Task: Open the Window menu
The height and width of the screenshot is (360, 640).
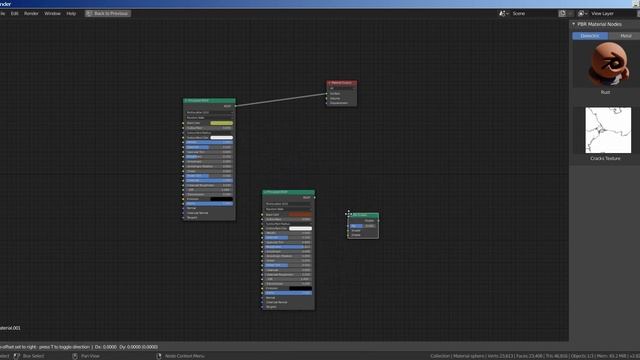Action: (x=52, y=13)
